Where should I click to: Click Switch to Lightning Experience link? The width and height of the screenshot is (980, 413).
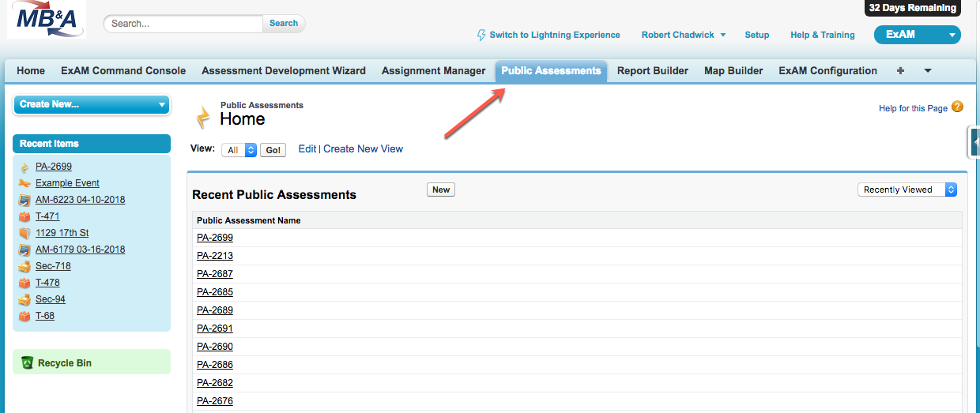pyautogui.click(x=555, y=35)
